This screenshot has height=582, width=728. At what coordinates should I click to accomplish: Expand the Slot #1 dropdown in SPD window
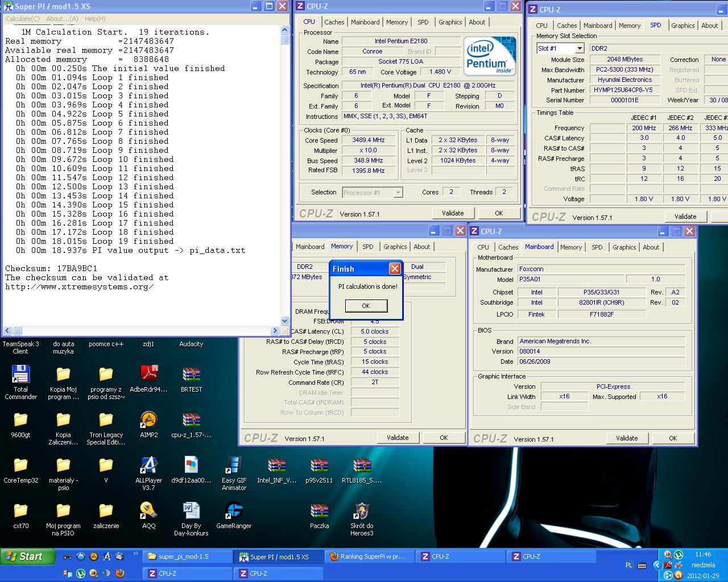point(580,48)
